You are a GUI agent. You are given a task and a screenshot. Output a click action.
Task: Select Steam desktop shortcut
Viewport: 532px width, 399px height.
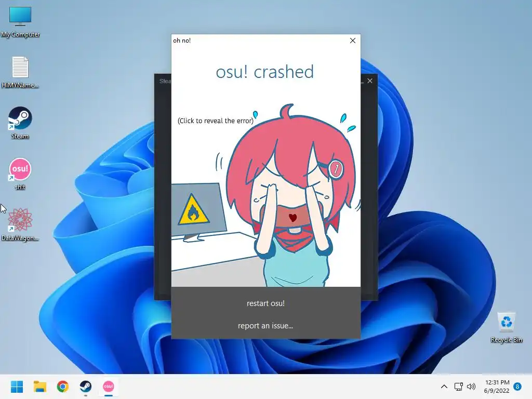(20, 123)
